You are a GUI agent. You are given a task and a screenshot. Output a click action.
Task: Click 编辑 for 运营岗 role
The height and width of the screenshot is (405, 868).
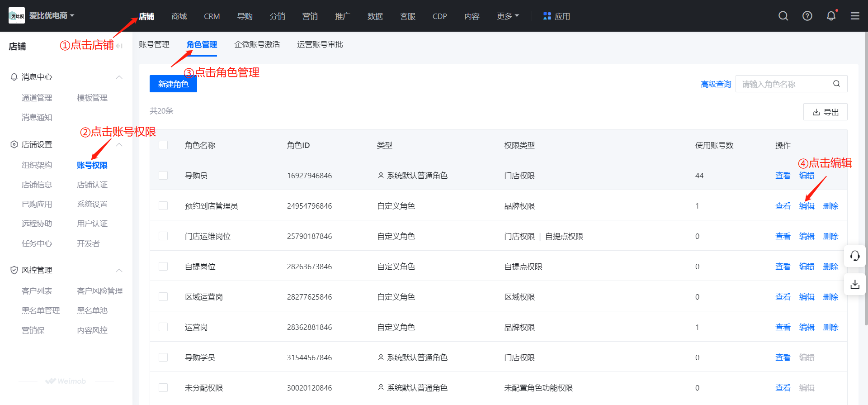click(x=807, y=327)
